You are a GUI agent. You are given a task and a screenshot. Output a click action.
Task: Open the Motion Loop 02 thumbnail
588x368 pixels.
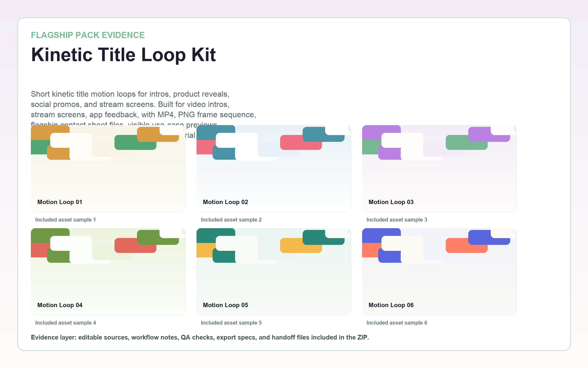(274, 169)
